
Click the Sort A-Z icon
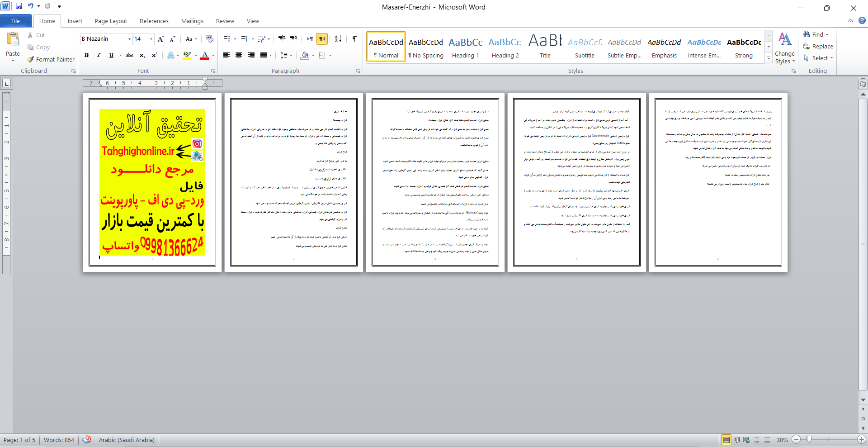click(x=338, y=39)
